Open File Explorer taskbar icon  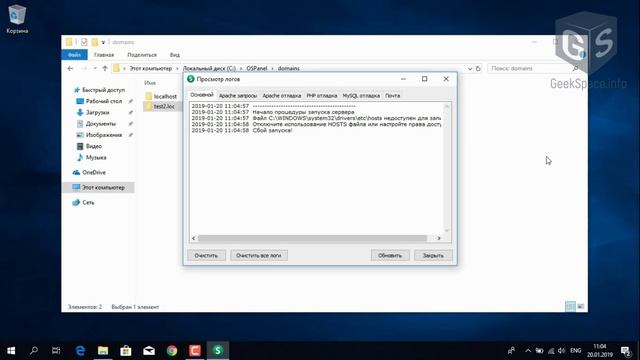click(103, 351)
